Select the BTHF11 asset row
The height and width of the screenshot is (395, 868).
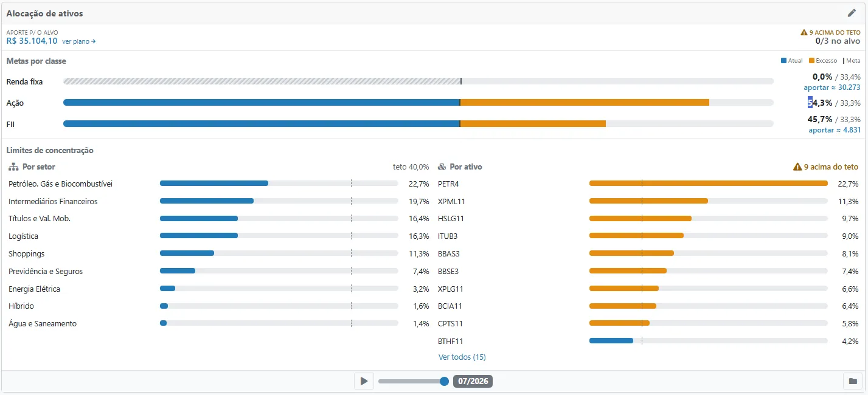[648, 341]
